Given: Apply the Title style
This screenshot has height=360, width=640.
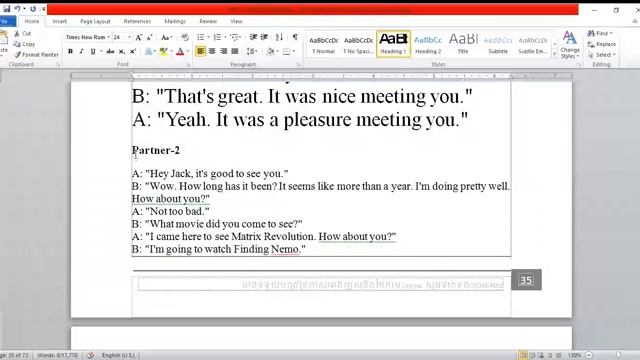Looking at the screenshot, I should (x=463, y=44).
